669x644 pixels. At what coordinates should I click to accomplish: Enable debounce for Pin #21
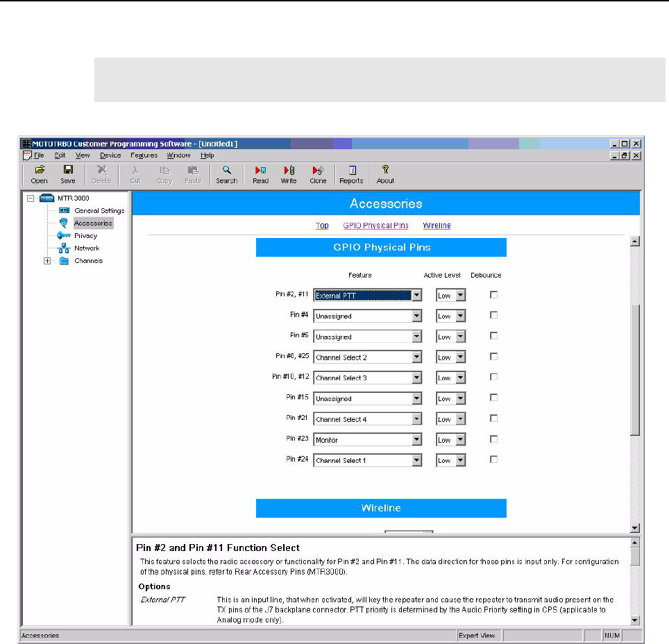pyautogui.click(x=493, y=418)
